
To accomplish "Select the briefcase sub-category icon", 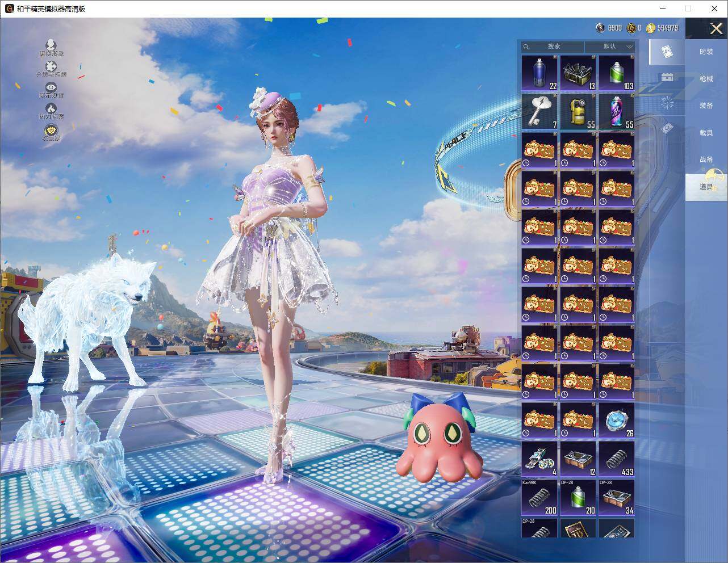I will tap(667, 77).
